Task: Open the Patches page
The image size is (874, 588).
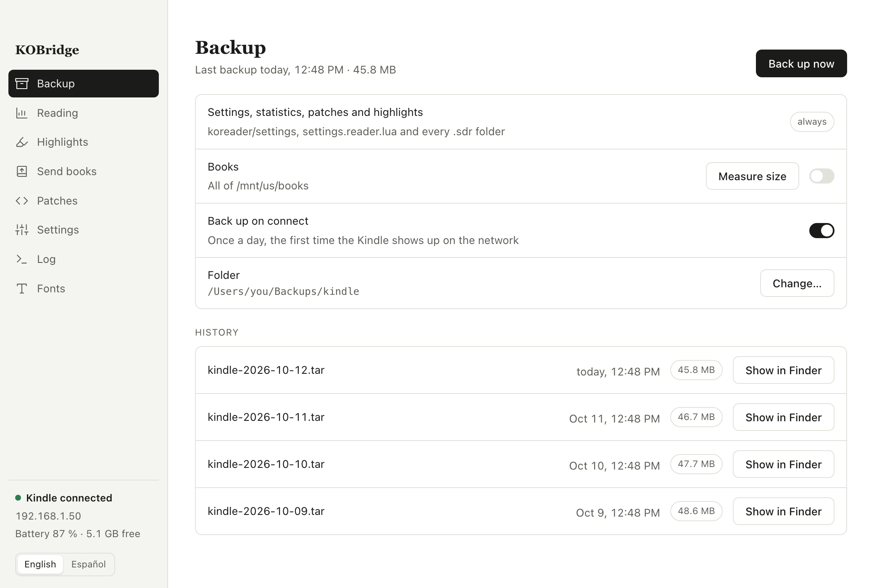Action: [84, 201]
